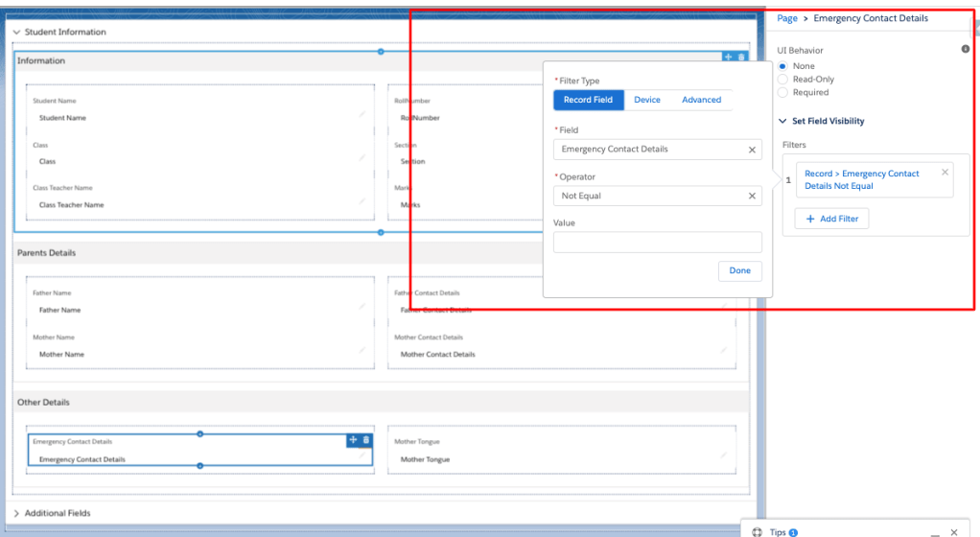Delete the Information section via trash icon

click(740, 58)
